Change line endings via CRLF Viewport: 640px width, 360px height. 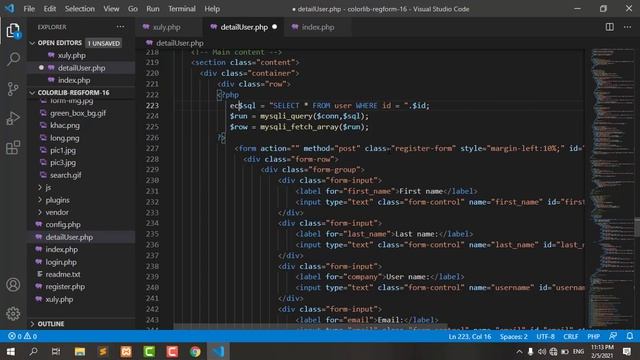(571, 336)
